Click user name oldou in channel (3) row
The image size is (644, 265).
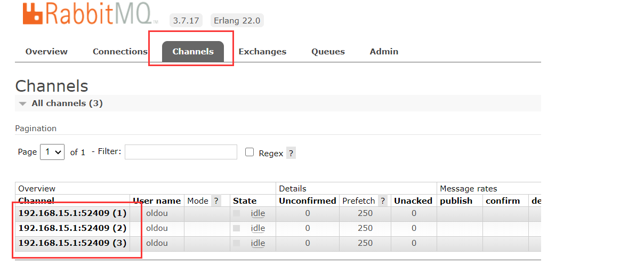pyautogui.click(x=157, y=243)
